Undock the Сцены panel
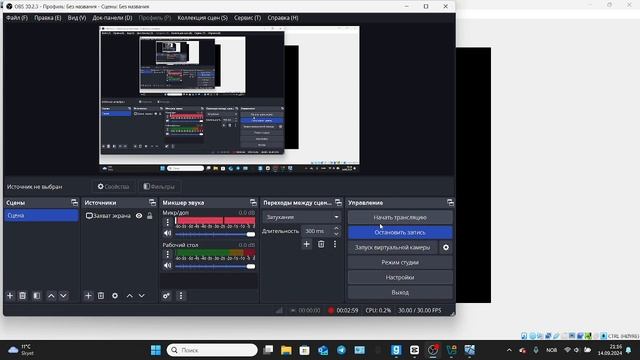The height and width of the screenshot is (360, 640). point(74,202)
